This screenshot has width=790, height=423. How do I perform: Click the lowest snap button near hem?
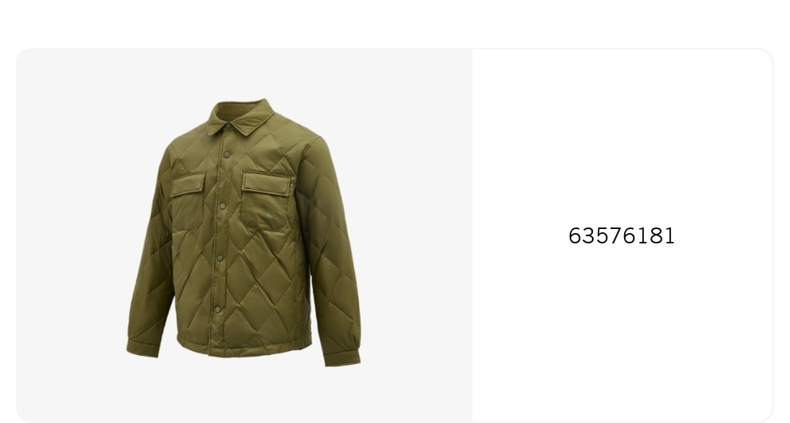point(218,309)
